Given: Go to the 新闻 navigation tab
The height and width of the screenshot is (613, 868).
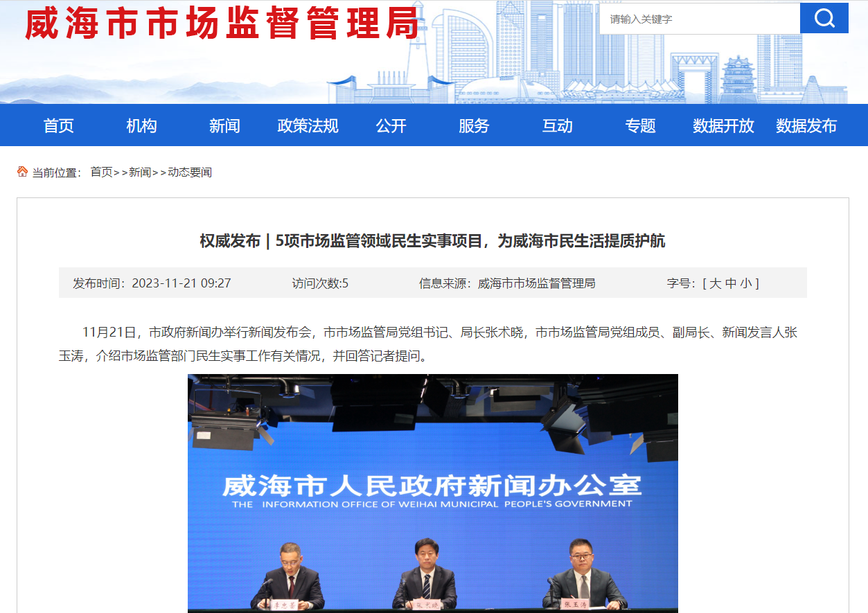Looking at the screenshot, I should click(224, 125).
